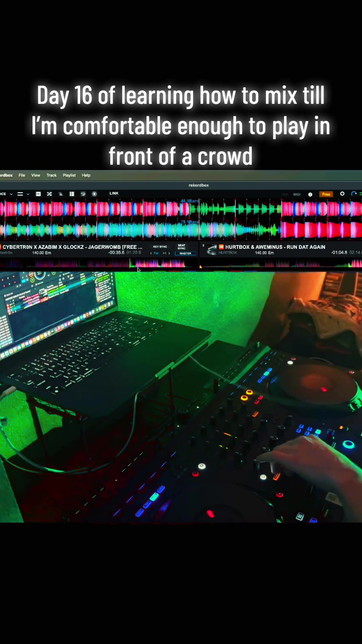Toggle the grid pads panel icon

click(72, 194)
